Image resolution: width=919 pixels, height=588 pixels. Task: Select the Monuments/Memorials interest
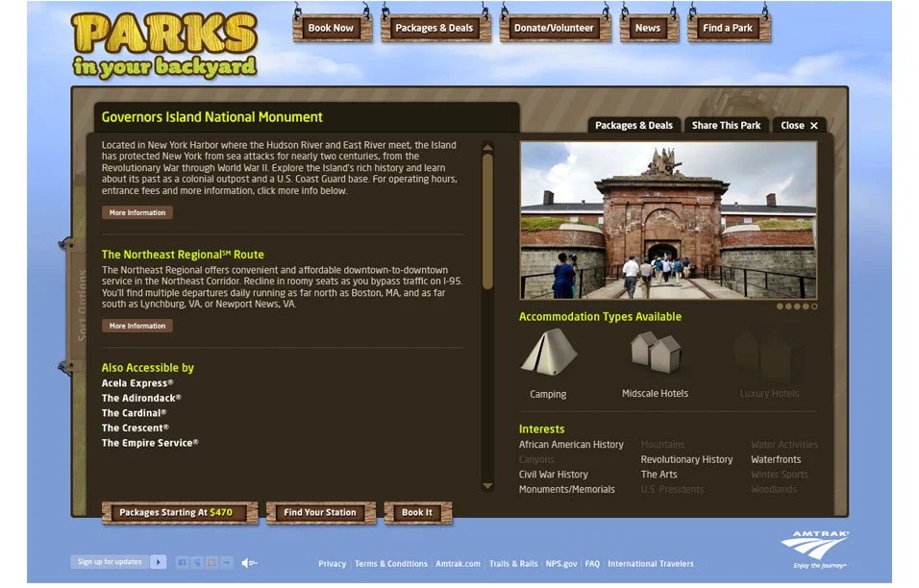click(567, 489)
